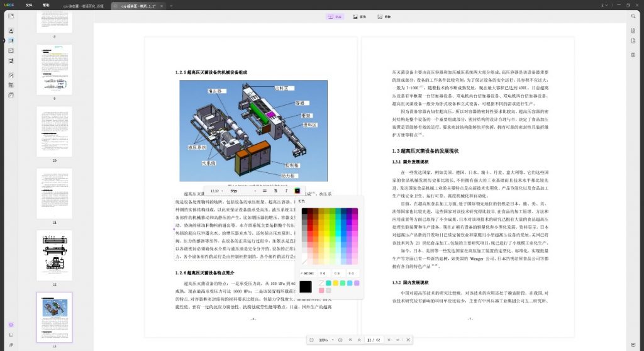
Task: Click the hex color input field
Action: (308, 274)
